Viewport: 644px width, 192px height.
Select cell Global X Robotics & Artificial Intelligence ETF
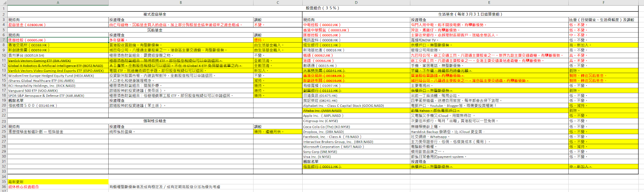tap(58, 65)
